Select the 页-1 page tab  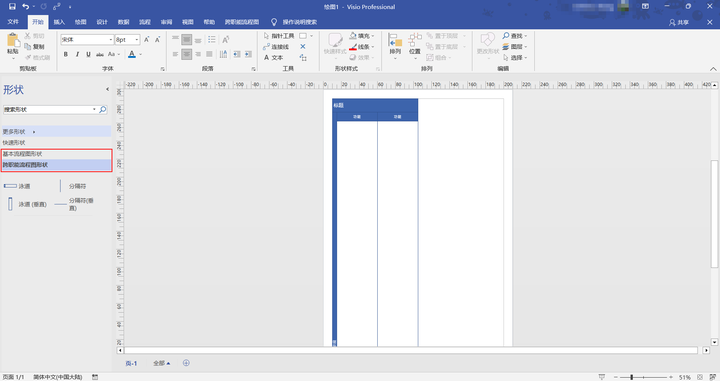(131, 363)
